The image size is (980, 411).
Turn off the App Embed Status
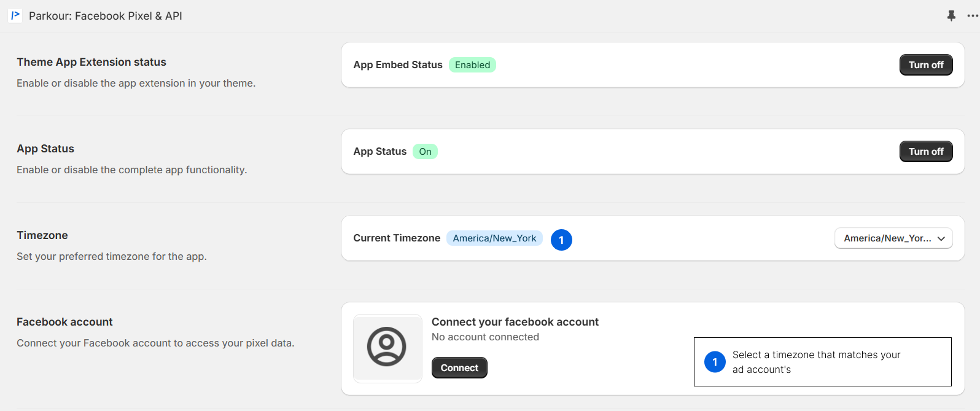click(925, 65)
